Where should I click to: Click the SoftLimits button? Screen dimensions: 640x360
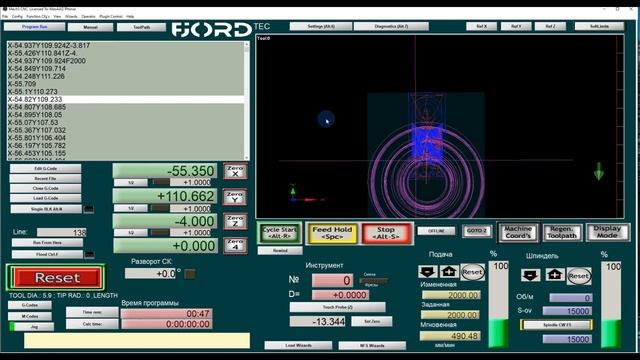pyautogui.click(x=599, y=26)
